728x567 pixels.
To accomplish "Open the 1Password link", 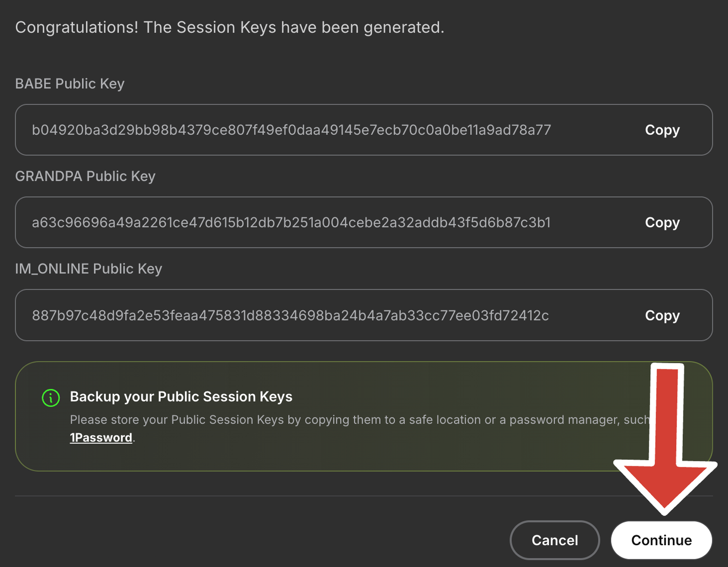I will pos(101,438).
